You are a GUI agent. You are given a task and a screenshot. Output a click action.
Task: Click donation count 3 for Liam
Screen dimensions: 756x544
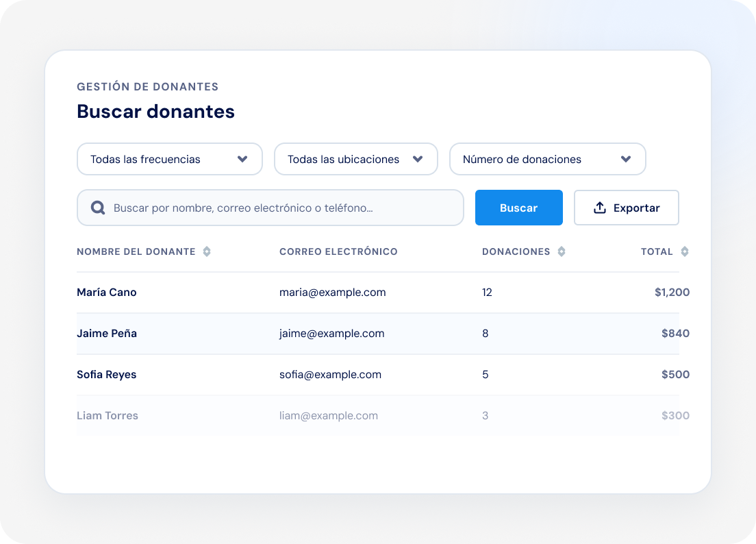[485, 416]
